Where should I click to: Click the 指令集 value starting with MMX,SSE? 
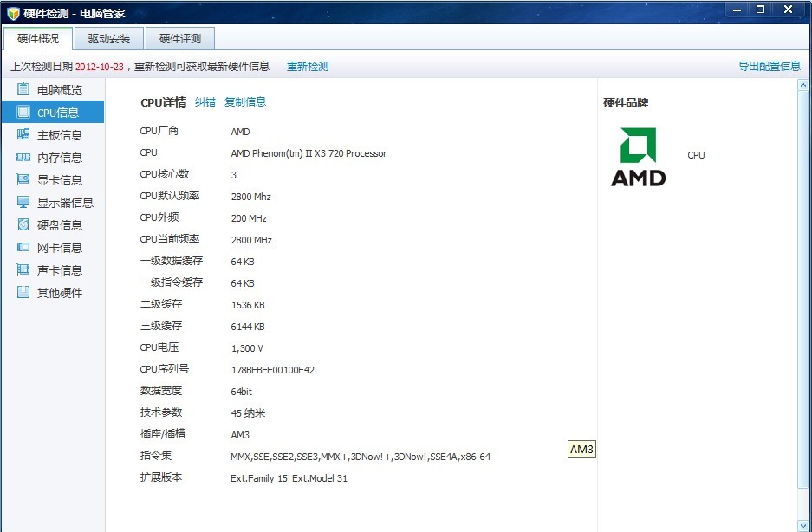click(361, 457)
